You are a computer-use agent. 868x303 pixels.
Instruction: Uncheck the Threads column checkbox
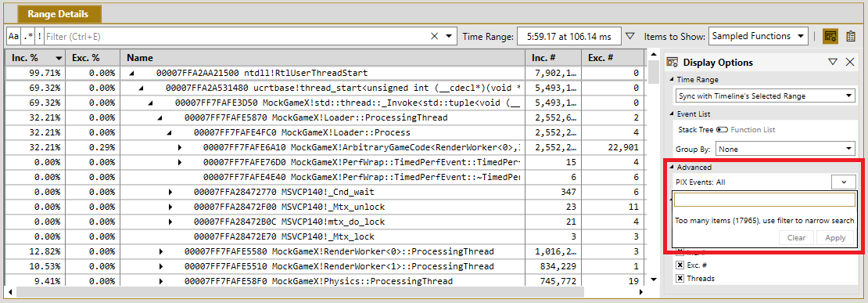click(x=680, y=279)
